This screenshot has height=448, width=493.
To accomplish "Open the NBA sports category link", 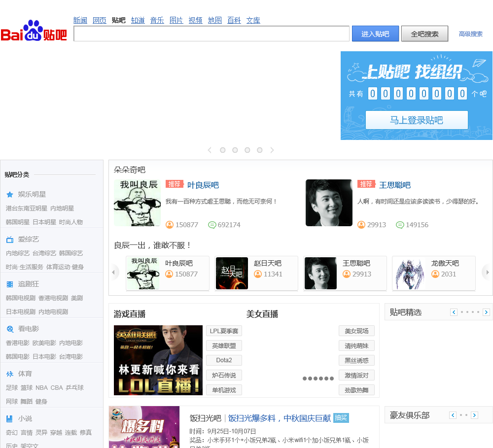I will click(x=41, y=388).
